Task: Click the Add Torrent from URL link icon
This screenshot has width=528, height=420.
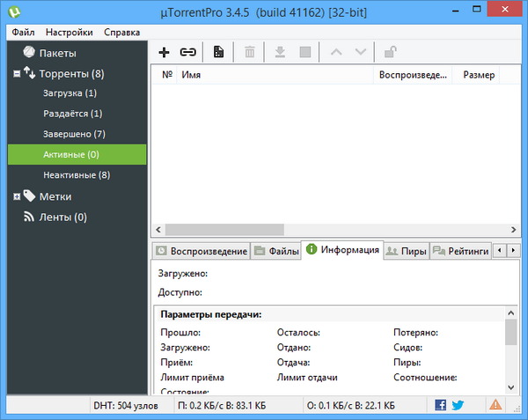Action: click(x=187, y=53)
